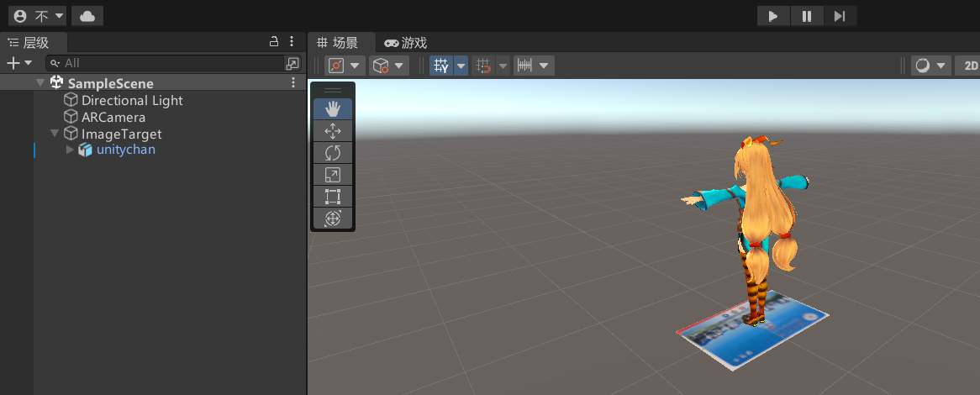Switch to the 游戏 game tab

[x=405, y=43]
